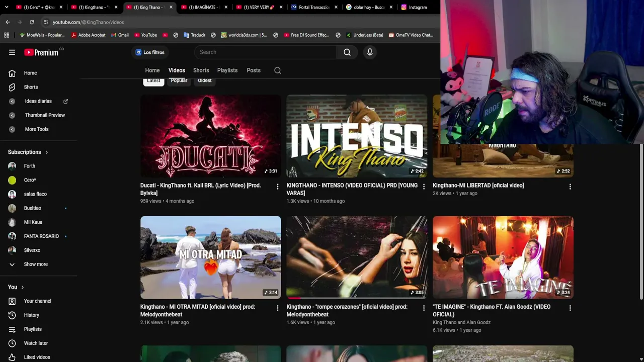Open the YouTube hamburger guide menu
644x362 pixels.
pyautogui.click(x=12, y=52)
